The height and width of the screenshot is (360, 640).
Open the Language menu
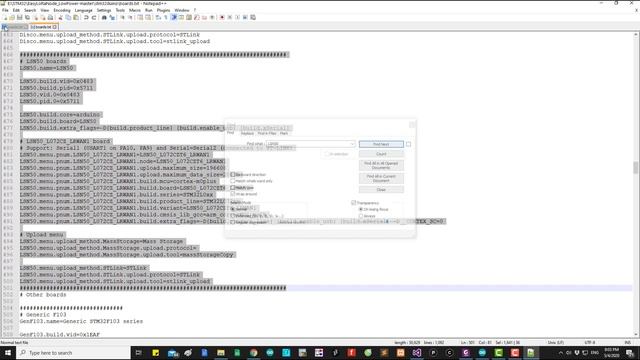(x=83, y=10)
